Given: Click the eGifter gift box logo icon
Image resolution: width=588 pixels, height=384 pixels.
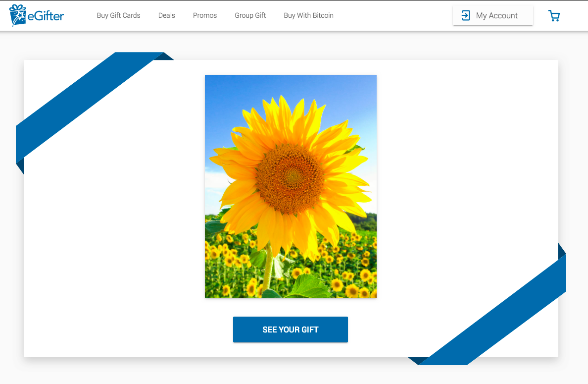Looking at the screenshot, I should (x=18, y=15).
